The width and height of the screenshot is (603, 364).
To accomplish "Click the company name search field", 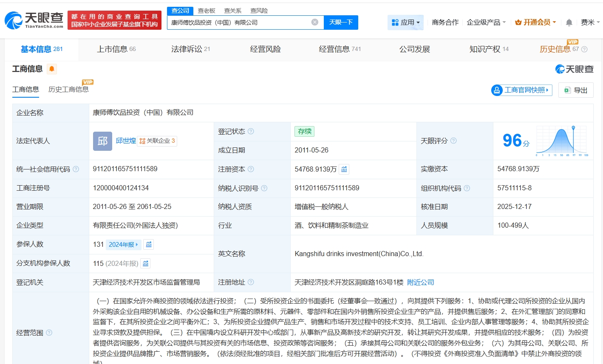I will (x=238, y=23).
